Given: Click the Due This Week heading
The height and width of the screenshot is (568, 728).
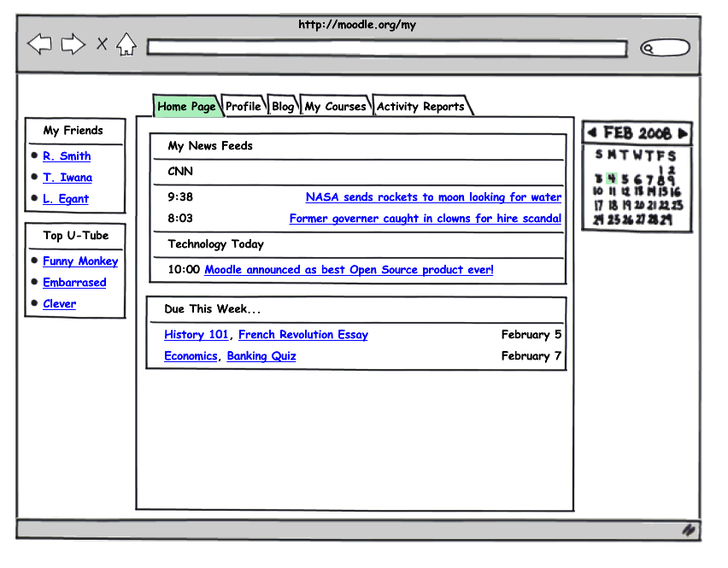Looking at the screenshot, I should [212, 309].
